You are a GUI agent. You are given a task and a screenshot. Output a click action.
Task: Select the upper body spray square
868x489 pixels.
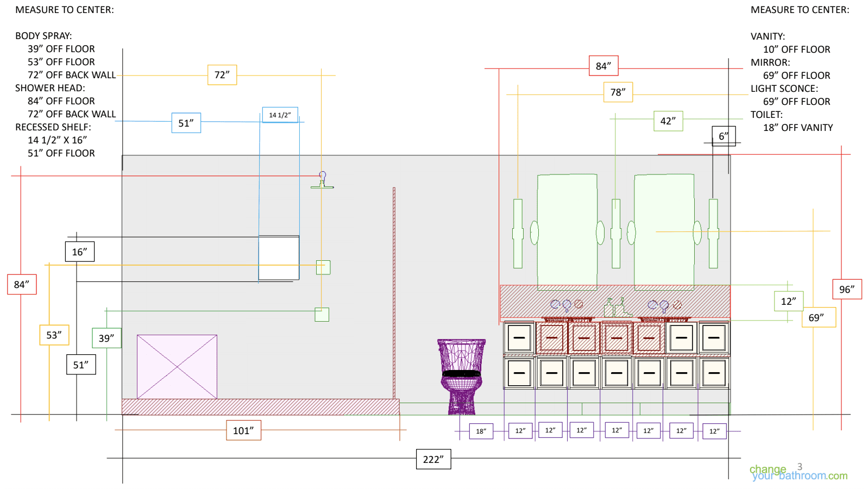pyautogui.click(x=323, y=267)
